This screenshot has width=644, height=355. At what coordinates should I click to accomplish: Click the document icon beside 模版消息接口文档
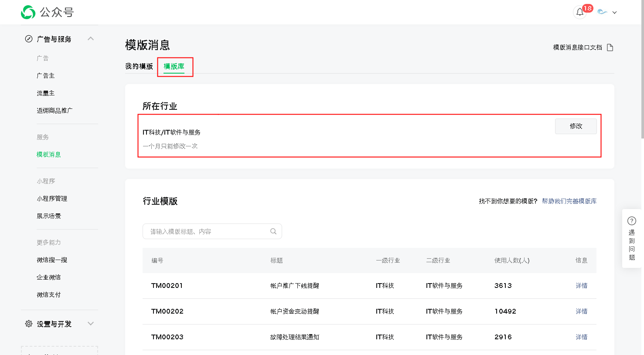(610, 47)
